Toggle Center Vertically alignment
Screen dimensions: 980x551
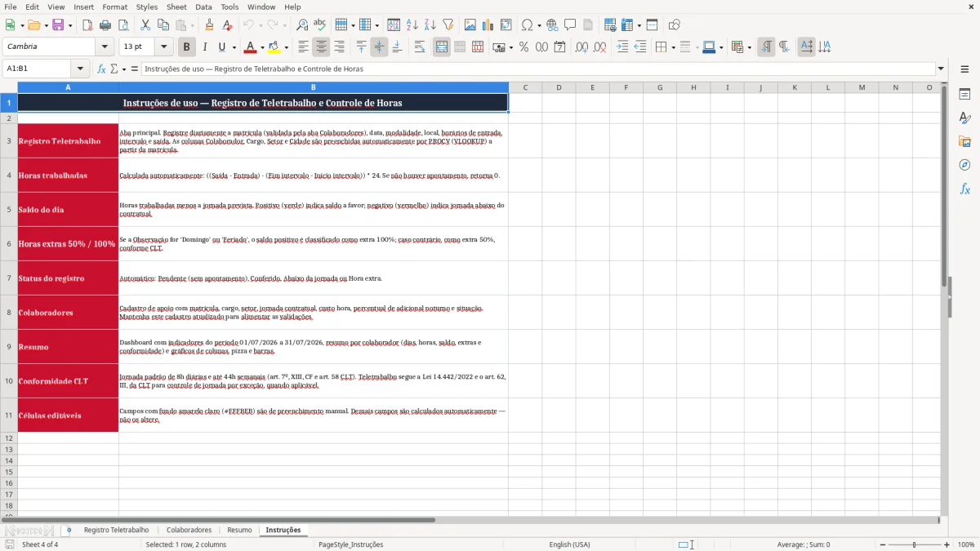[379, 47]
